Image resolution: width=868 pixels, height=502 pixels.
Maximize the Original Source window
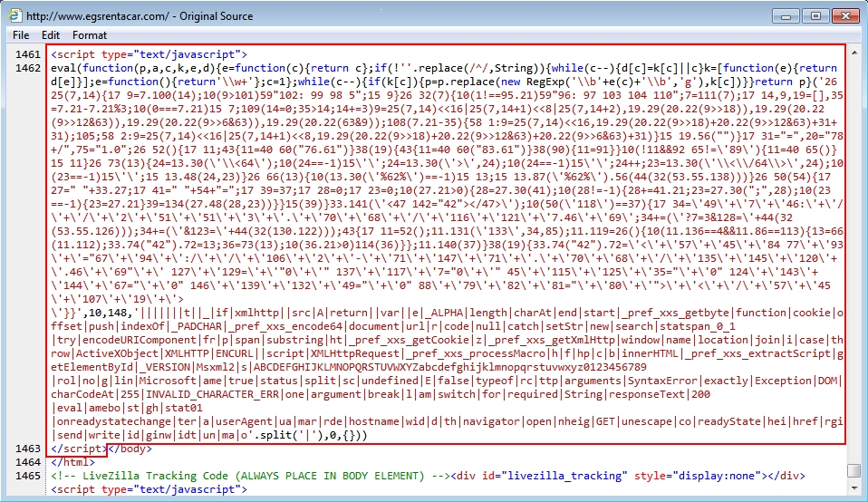coord(815,16)
